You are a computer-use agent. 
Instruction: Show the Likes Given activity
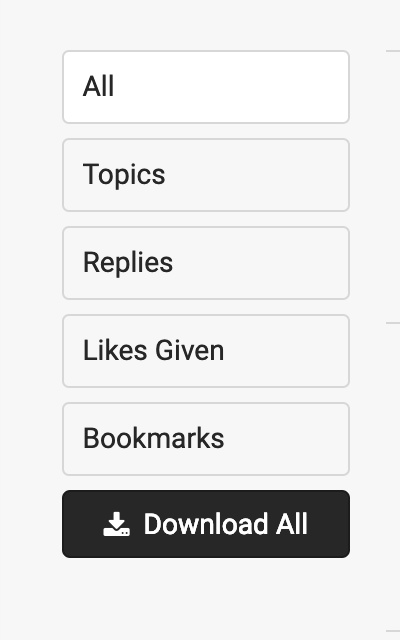pyautogui.click(x=206, y=351)
